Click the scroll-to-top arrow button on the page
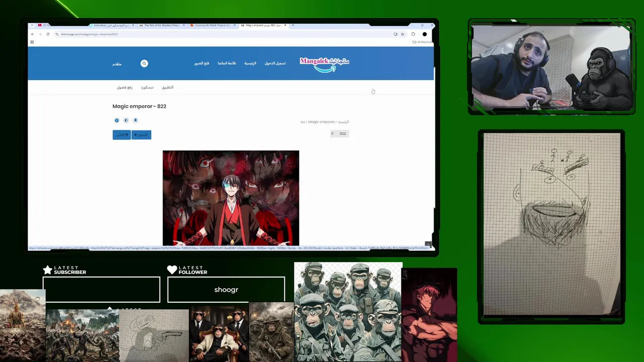The image size is (644, 362). [x=428, y=244]
